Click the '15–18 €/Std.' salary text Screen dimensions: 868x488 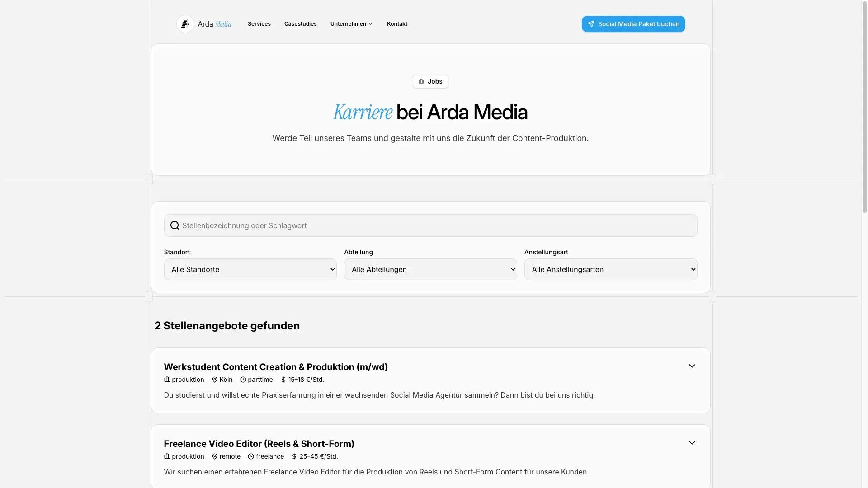(x=306, y=380)
